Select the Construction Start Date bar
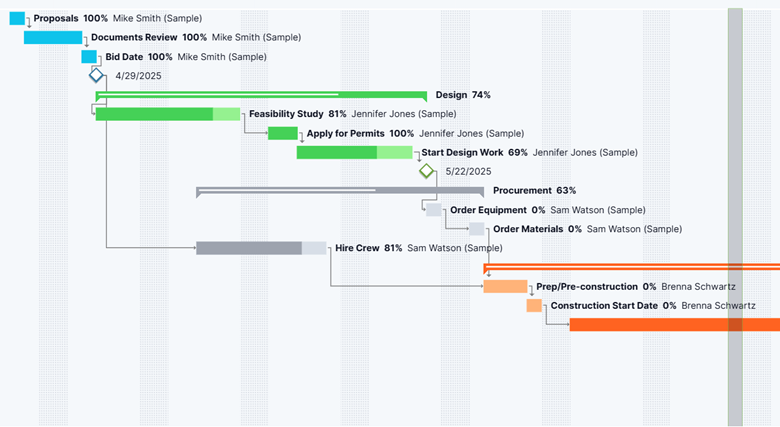Viewport: 780px width, 427px height. click(x=534, y=305)
